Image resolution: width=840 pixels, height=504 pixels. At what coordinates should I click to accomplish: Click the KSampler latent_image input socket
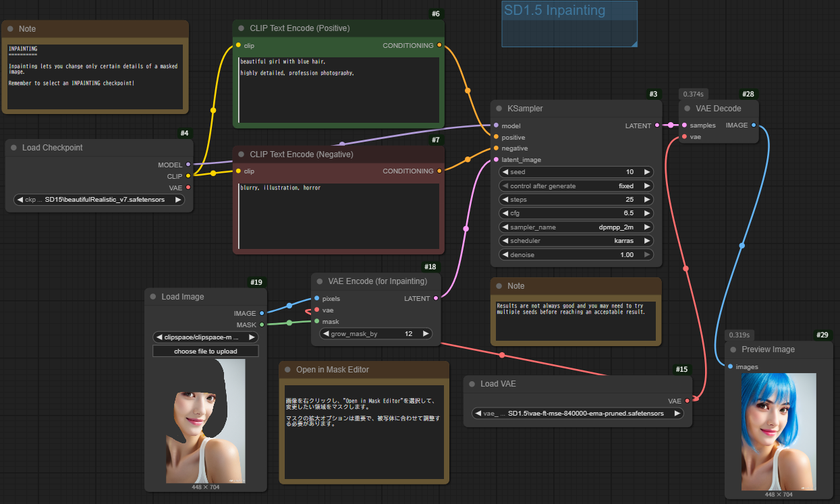(496, 160)
